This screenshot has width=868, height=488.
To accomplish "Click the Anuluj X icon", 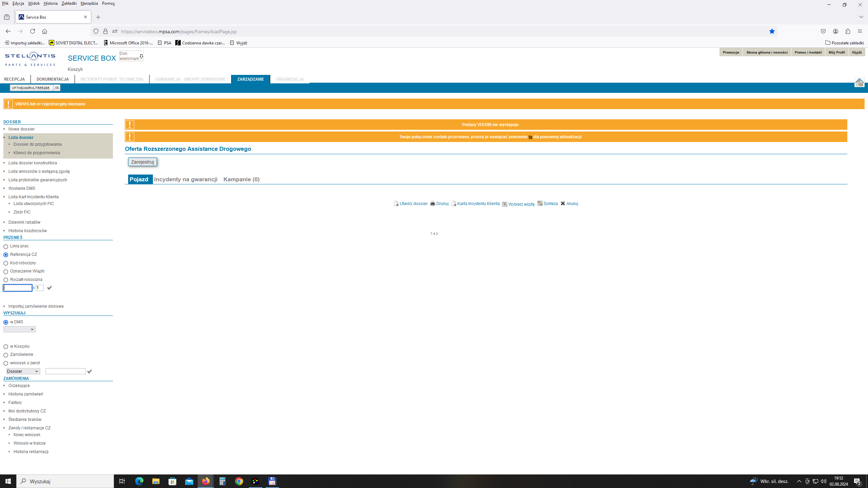I will point(563,204).
